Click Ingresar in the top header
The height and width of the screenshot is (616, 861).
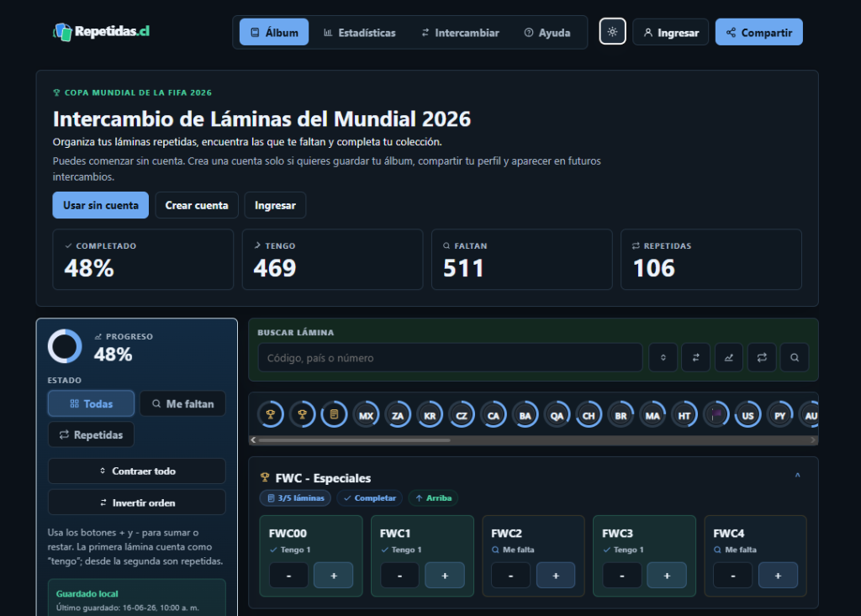[x=670, y=33]
